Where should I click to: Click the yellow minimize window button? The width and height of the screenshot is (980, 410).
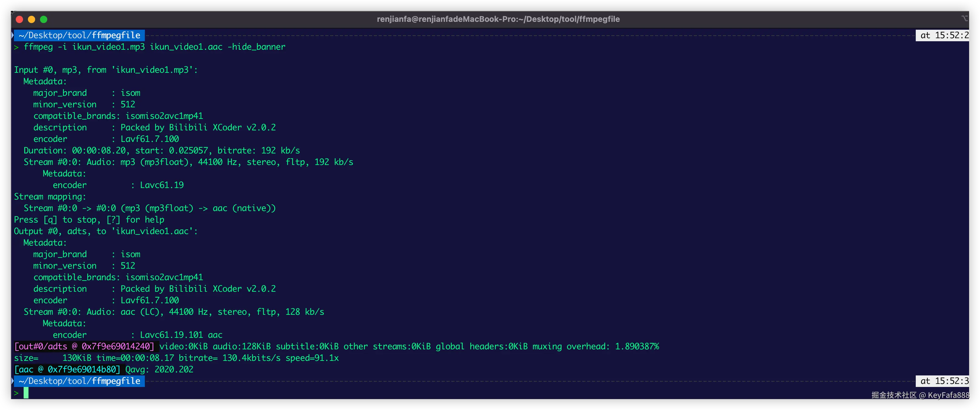tap(32, 19)
